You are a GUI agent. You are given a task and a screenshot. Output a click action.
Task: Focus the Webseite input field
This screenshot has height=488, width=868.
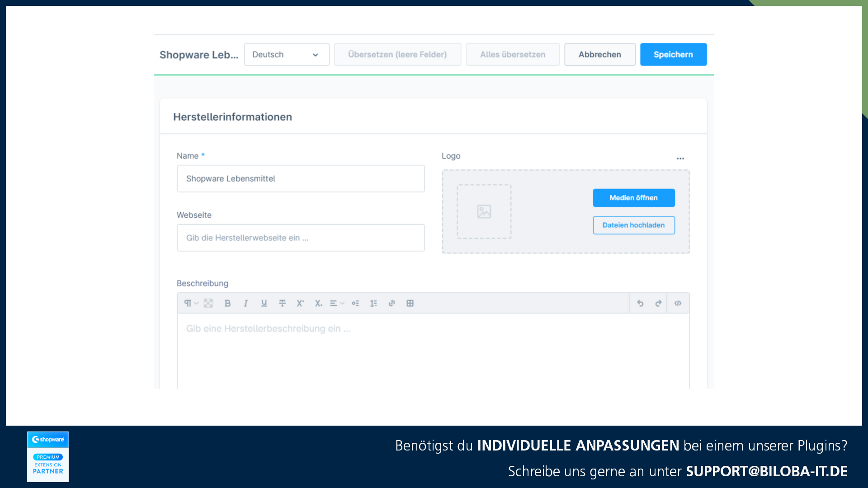click(x=301, y=238)
